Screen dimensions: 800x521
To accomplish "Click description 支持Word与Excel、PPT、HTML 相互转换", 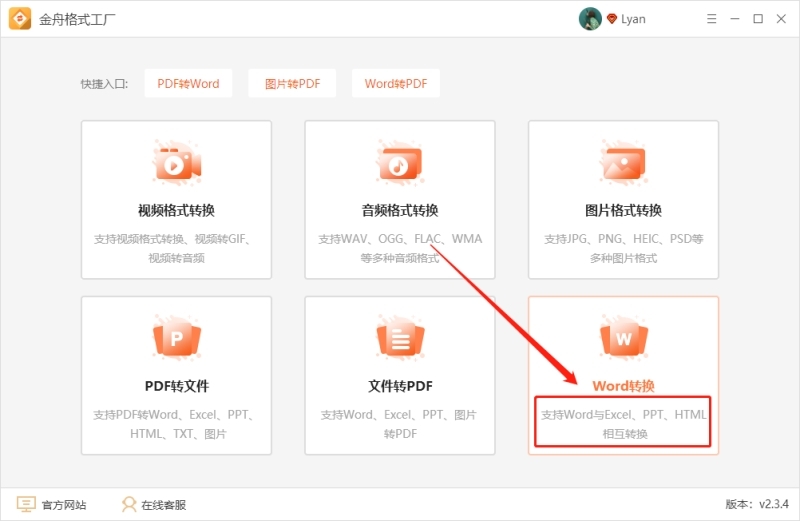I will (624, 424).
